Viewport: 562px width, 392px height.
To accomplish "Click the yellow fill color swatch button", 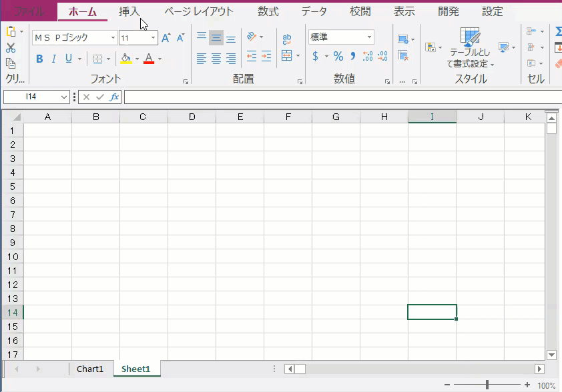I will click(x=126, y=59).
